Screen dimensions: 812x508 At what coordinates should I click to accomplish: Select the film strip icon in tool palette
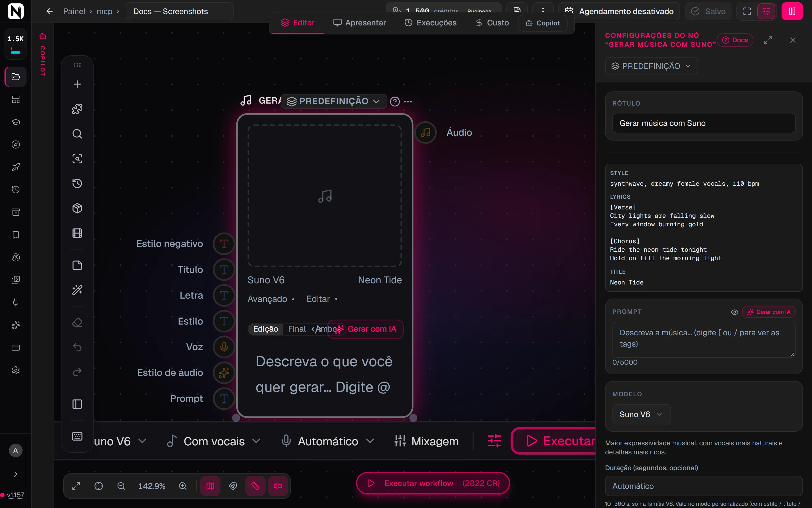(77, 233)
